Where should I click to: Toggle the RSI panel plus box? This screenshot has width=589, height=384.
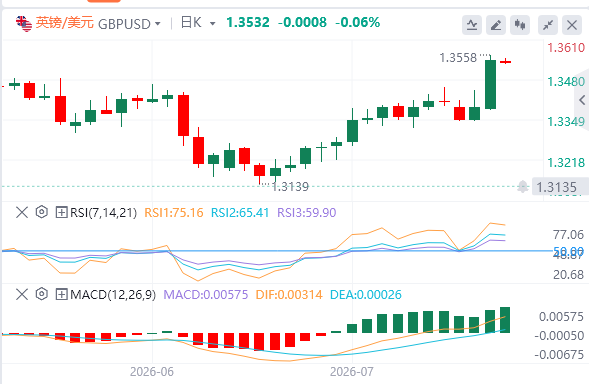[x=61, y=212]
